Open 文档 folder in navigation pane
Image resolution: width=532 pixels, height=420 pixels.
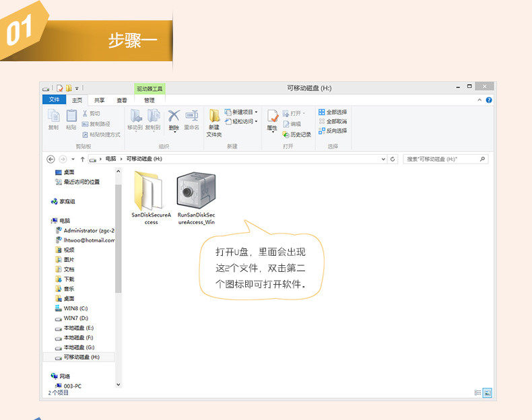[x=65, y=269]
